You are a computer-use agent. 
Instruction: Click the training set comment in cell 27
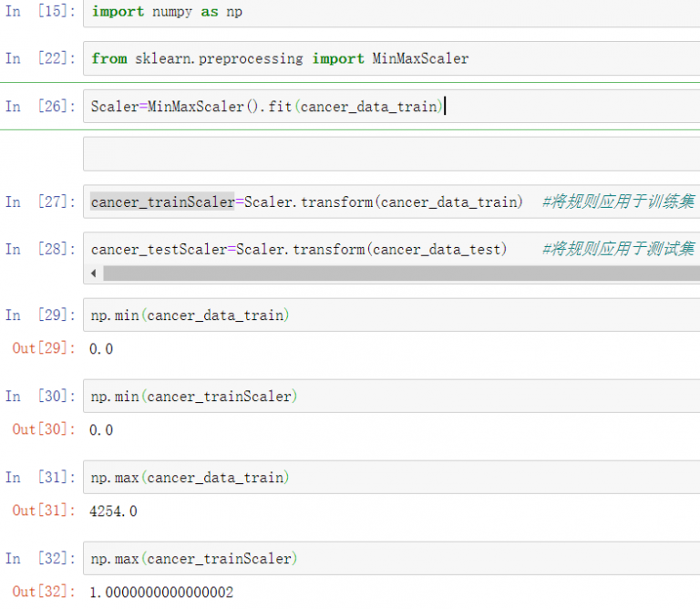617,201
